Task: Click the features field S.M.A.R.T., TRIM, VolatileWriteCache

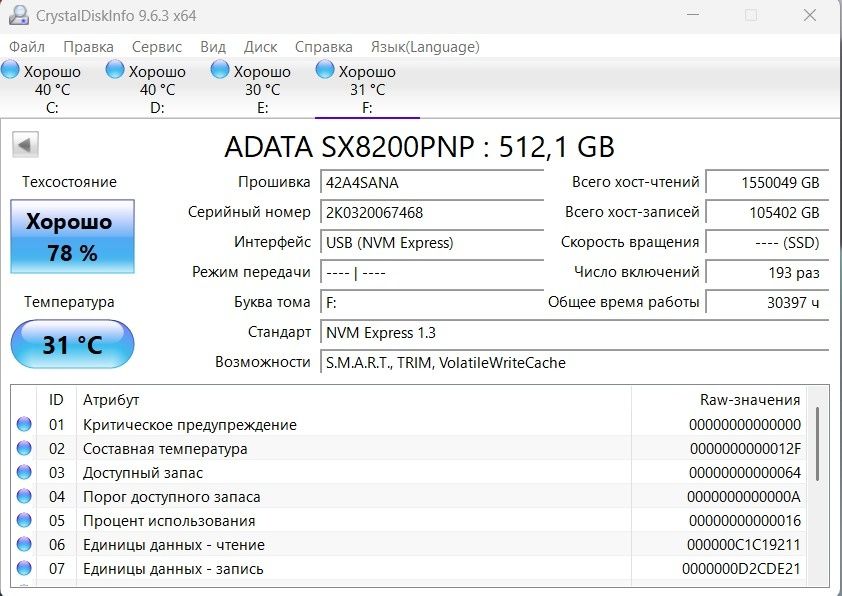Action: (x=575, y=363)
